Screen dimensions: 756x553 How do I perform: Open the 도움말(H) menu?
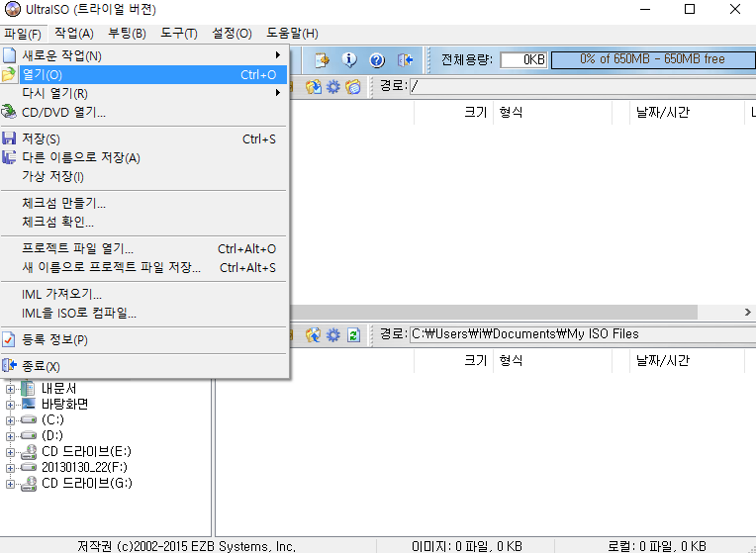pos(292,34)
